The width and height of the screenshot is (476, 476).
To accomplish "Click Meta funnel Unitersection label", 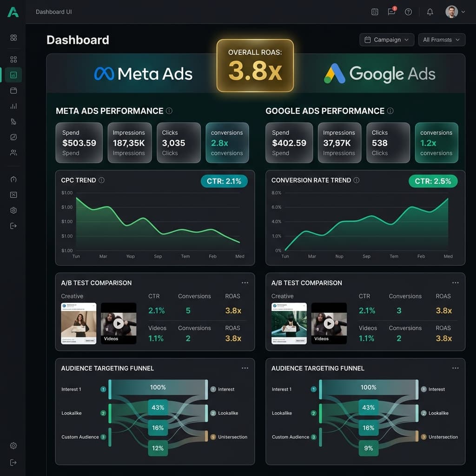I will [232, 437].
